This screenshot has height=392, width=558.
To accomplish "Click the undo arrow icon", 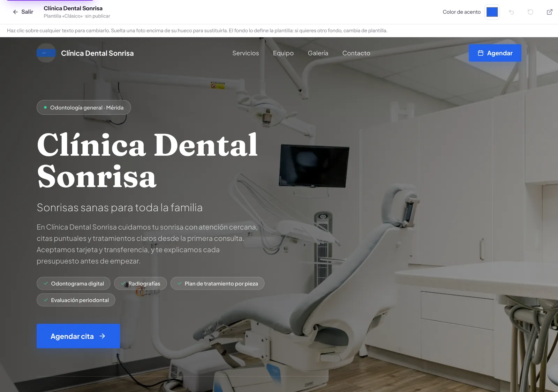I will 511,12.
